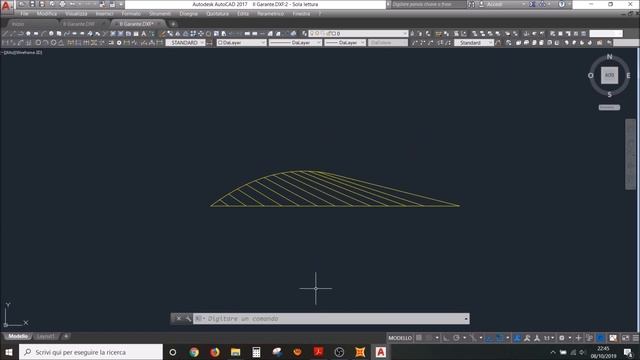Viewport: 640px width, 360px height.
Task: Open the AutoCAD application menu button
Action: tap(6, 6)
